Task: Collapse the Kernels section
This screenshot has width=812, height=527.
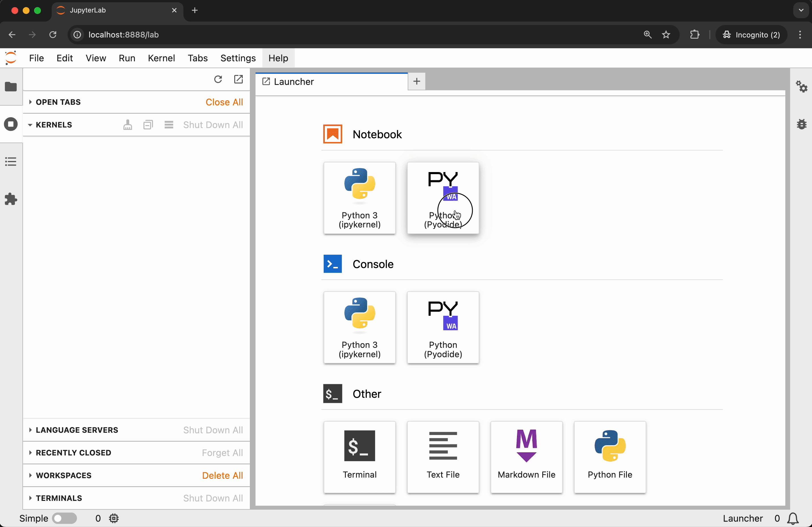Action: click(x=54, y=125)
